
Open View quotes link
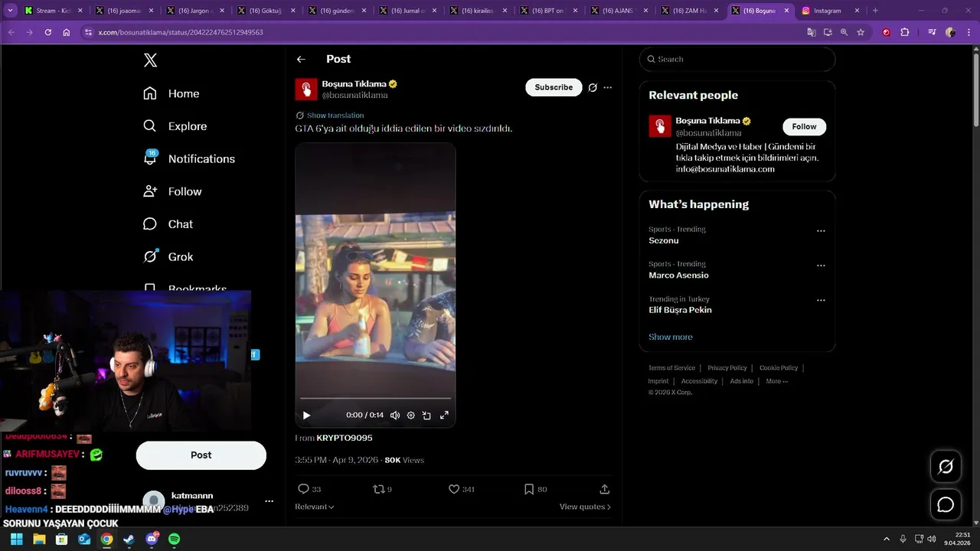click(585, 507)
